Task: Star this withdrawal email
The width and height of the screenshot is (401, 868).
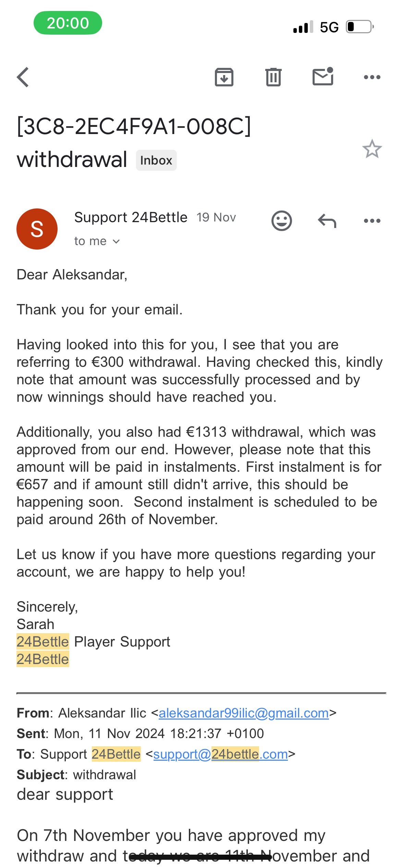Action: [372, 149]
